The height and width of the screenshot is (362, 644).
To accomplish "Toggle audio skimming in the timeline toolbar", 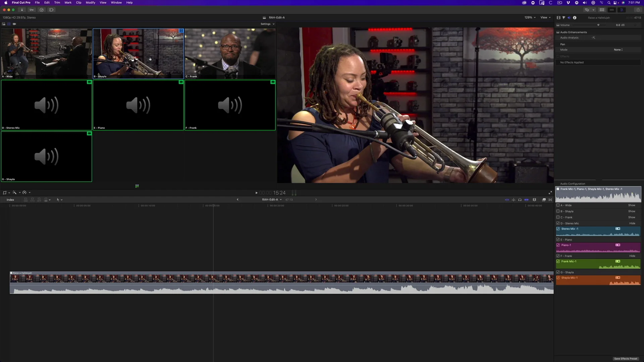I will click(x=513, y=200).
